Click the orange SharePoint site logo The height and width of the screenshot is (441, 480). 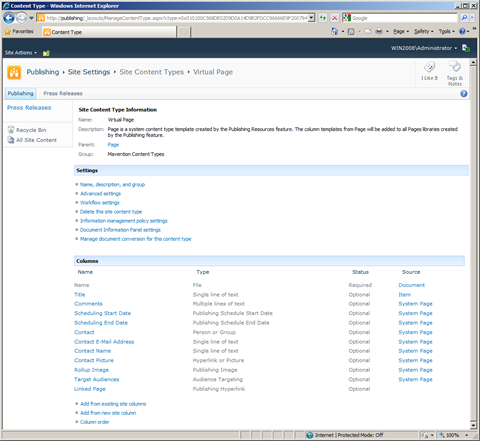point(14,72)
